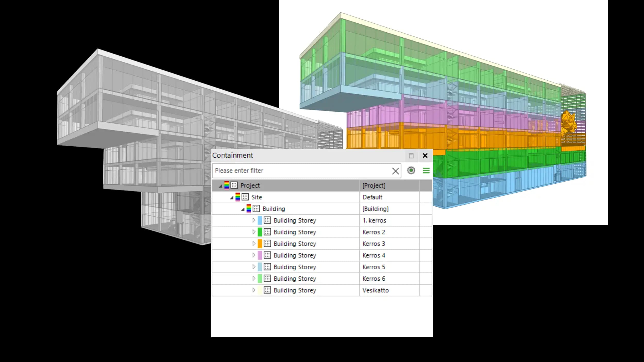Clear the filter with the X icon
The width and height of the screenshot is (644, 362).
tap(395, 171)
